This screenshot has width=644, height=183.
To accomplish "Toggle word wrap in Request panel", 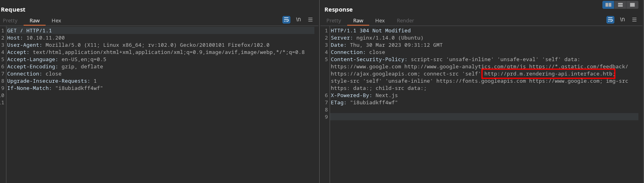I will [x=286, y=20].
